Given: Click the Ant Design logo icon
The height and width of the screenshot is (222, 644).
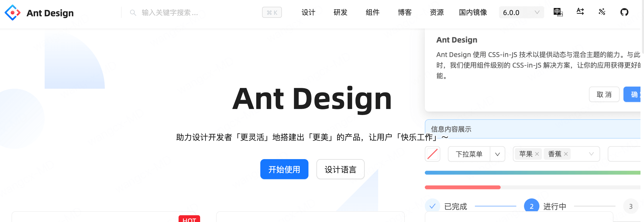Looking at the screenshot, I should [x=13, y=13].
